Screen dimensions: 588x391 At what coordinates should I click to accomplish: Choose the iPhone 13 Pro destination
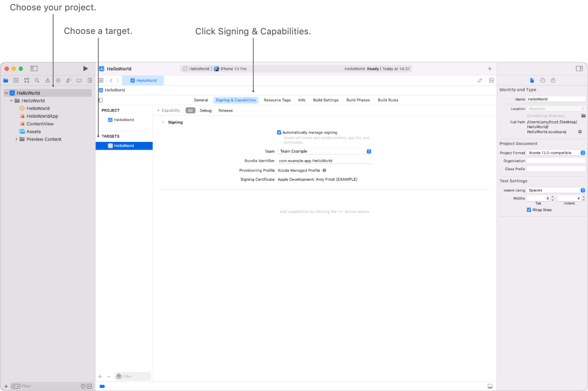coord(230,69)
